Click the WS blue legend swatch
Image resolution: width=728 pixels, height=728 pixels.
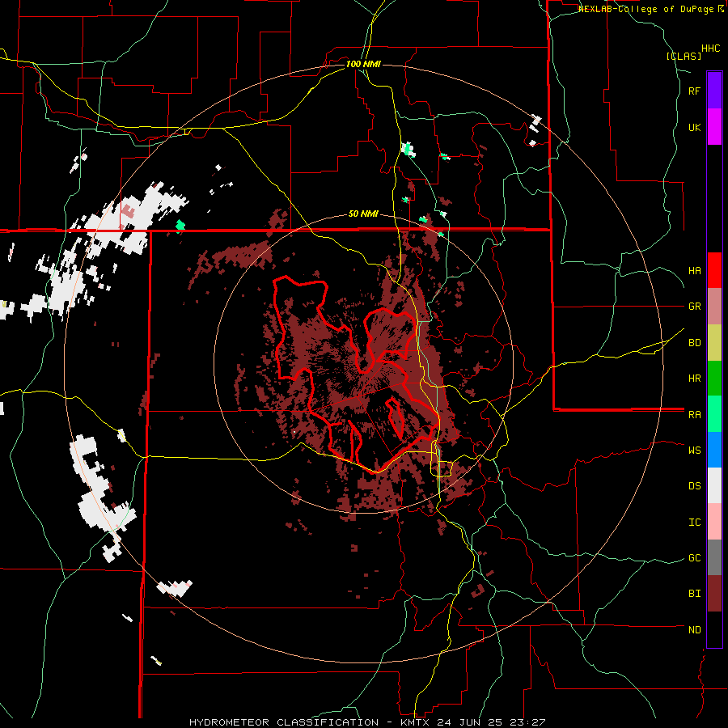coord(714,450)
